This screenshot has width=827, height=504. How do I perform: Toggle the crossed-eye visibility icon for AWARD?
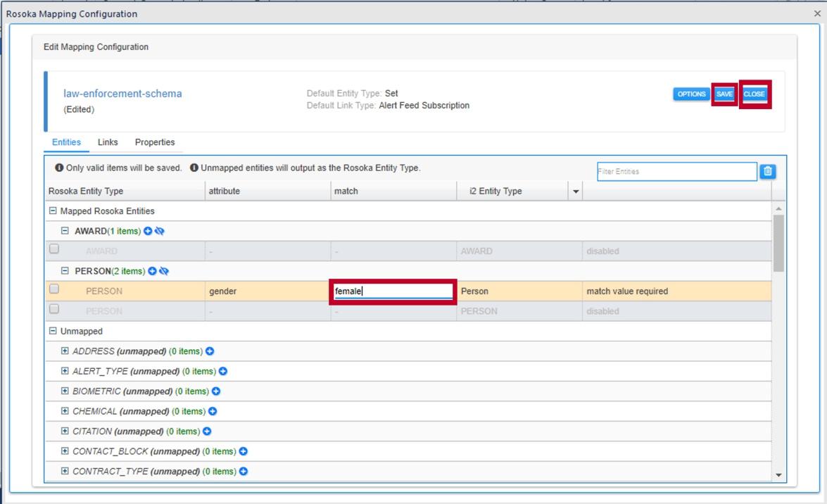coord(160,232)
